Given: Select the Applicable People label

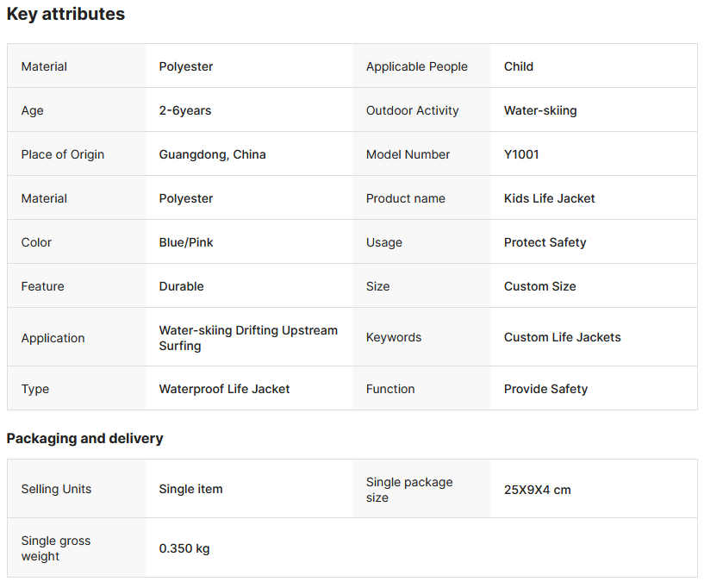Looking at the screenshot, I should coord(416,66).
